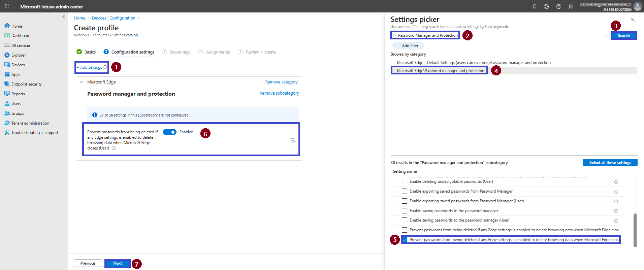This screenshot has height=270, width=644.
Task: Uncheck the selected Prevent passwords being deleted checkbox
Action: click(405, 240)
